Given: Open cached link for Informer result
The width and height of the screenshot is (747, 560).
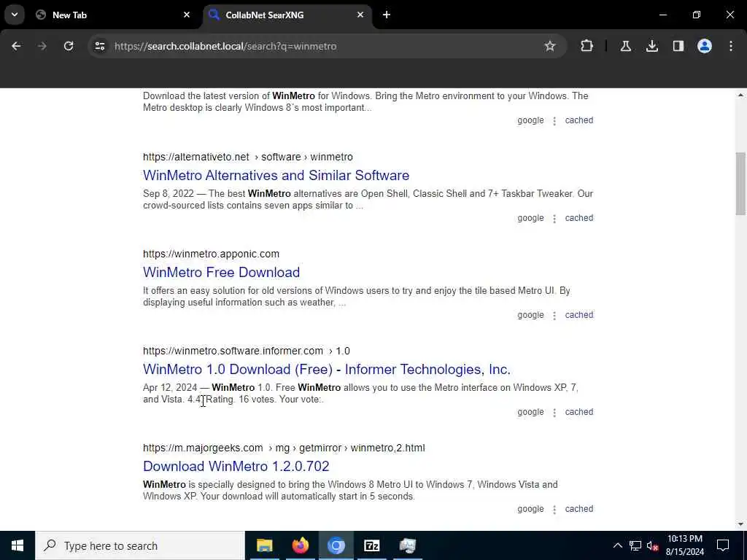Looking at the screenshot, I should click(578, 412).
